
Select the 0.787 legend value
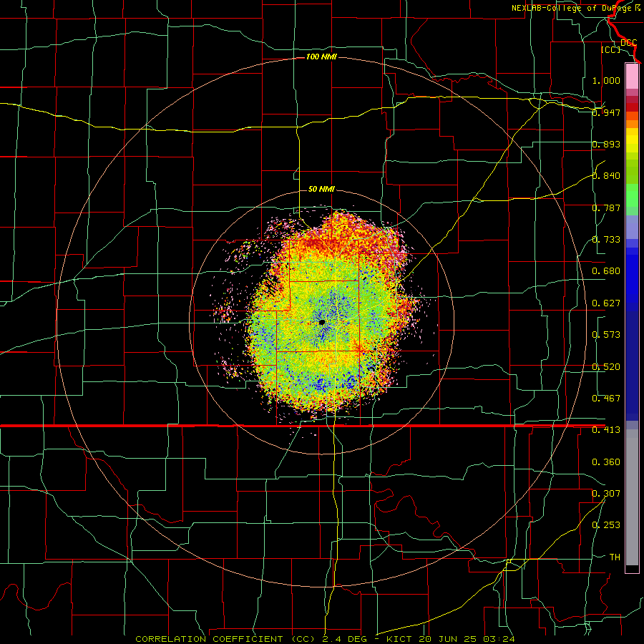[x=606, y=208]
